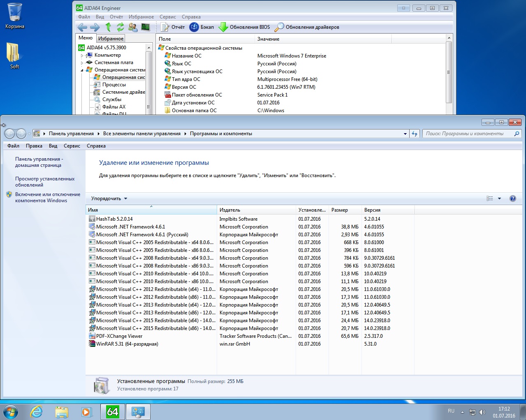Open Включение или отключение компонентов Windows link
The width and height of the screenshot is (526, 420).
[48, 197]
